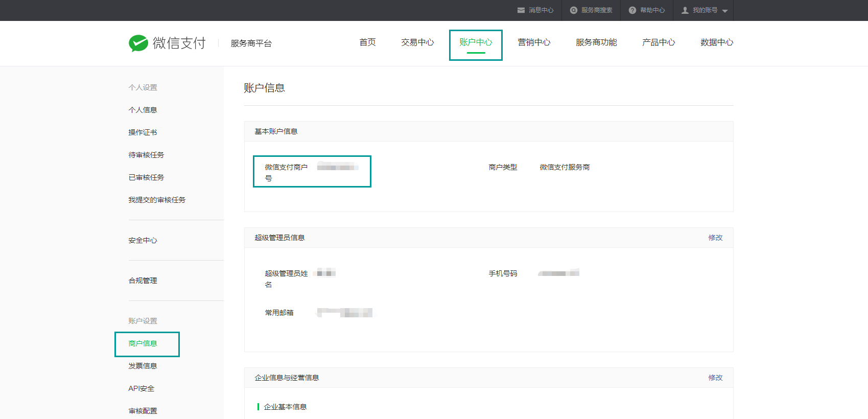Open 服务商搜索 in the top bar
The width and height of the screenshot is (868, 419).
[597, 10]
